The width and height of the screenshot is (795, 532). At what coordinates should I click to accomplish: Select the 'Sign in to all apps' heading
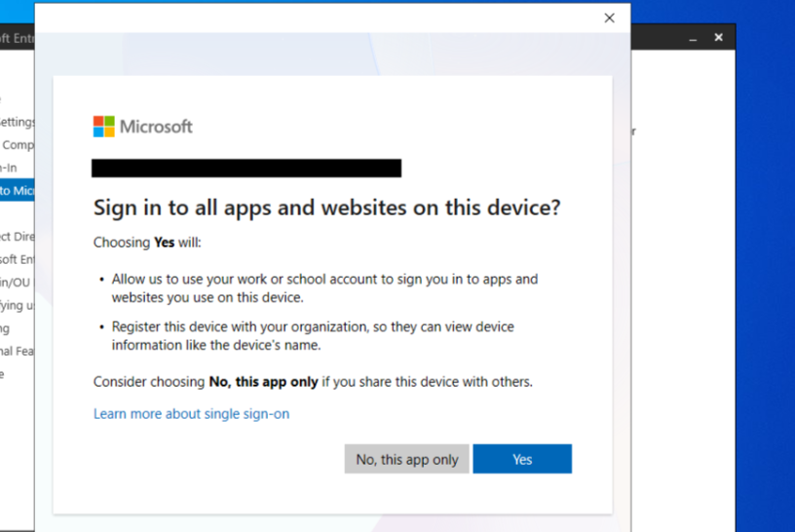(x=327, y=208)
